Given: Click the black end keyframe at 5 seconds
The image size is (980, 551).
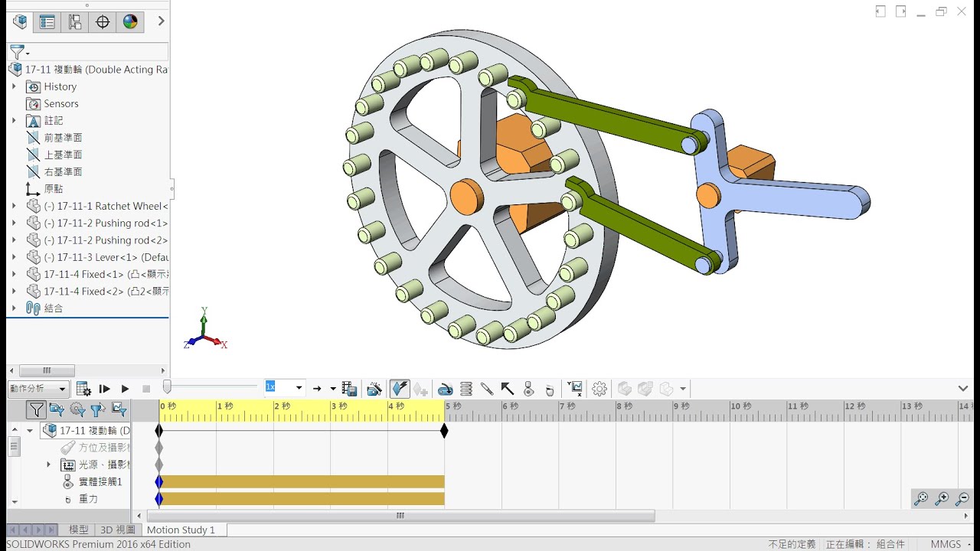Looking at the screenshot, I should tap(444, 431).
